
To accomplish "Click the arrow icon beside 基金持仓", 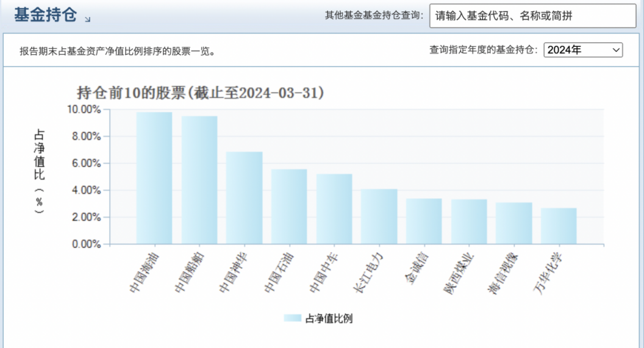I will (x=87, y=19).
